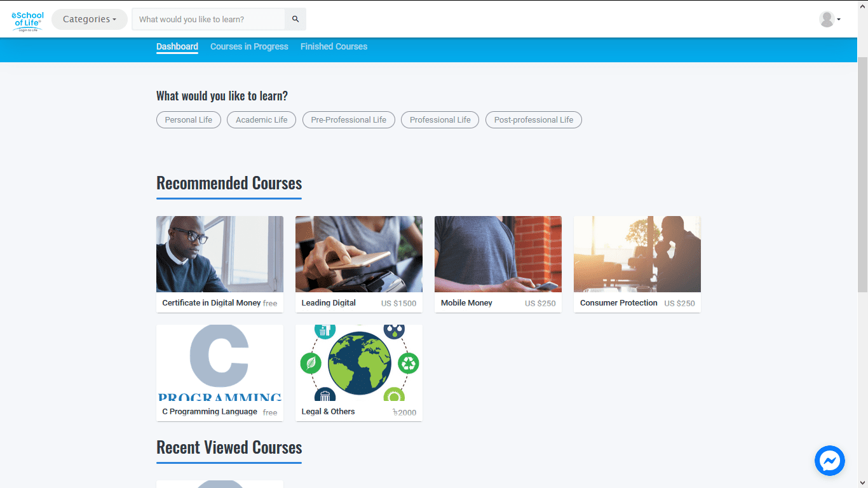Open the C Programming course thumbnail
This screenshot has width=868, height=488.
coord(220,363)
